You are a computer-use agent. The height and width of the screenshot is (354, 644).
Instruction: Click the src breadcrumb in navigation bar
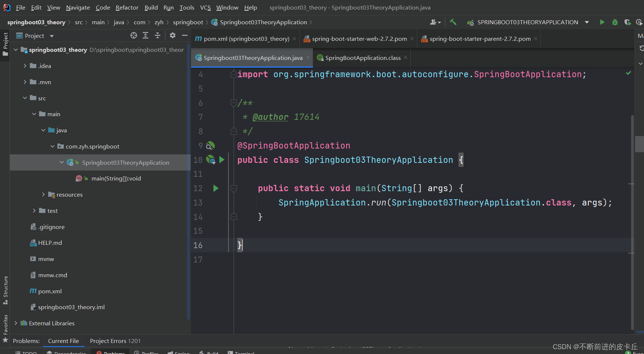coord(79,22)
